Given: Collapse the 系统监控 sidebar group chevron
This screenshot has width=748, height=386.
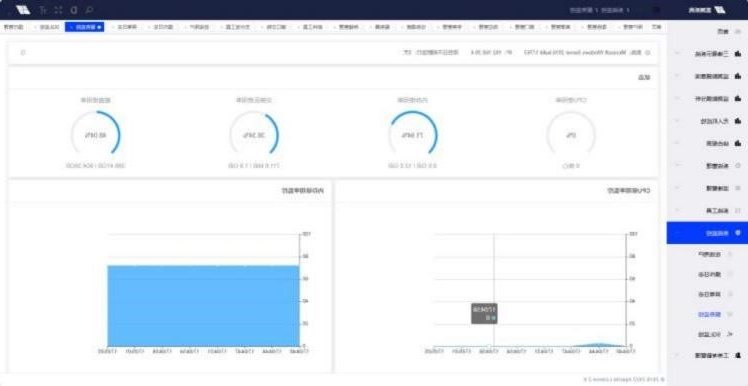Looking at the screenshot, I should (677, 233).
